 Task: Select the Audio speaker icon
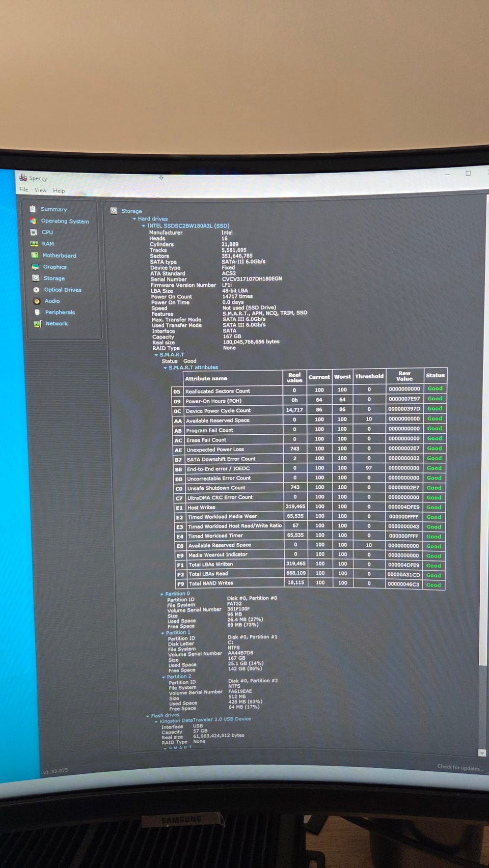37,301
